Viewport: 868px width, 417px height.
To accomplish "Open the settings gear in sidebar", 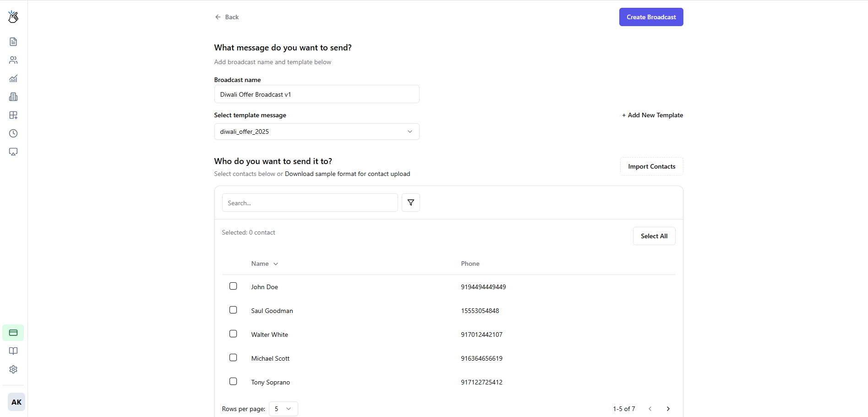I will tap(13, 369).
